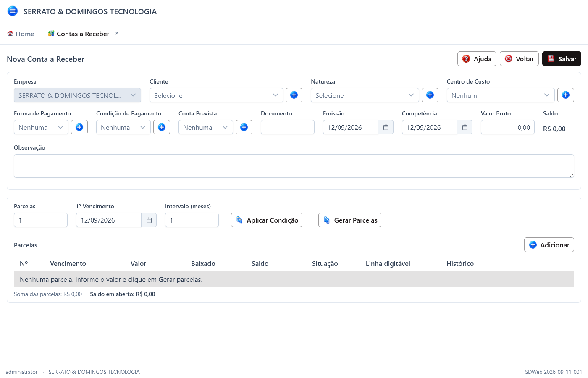Image resolution: width=588 pixels, height=378 pixels.
Task: Open the 1º Vencimento calendar picker
Action: (x=149, y=220)
